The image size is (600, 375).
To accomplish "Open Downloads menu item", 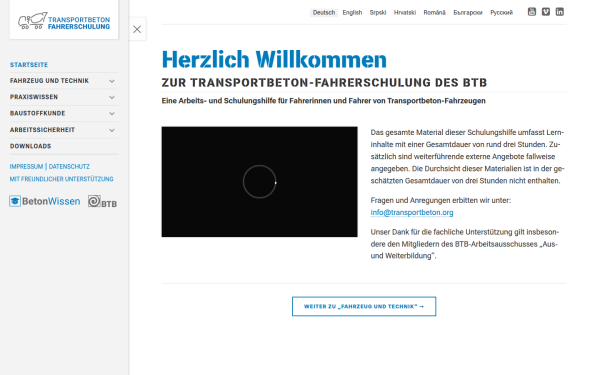I will (x=30, y=146).
